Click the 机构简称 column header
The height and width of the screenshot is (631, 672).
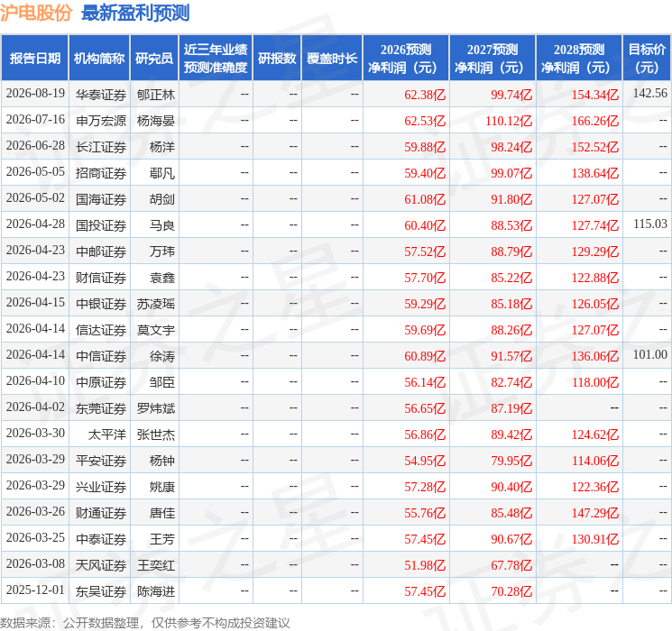(x=99, y=59)
